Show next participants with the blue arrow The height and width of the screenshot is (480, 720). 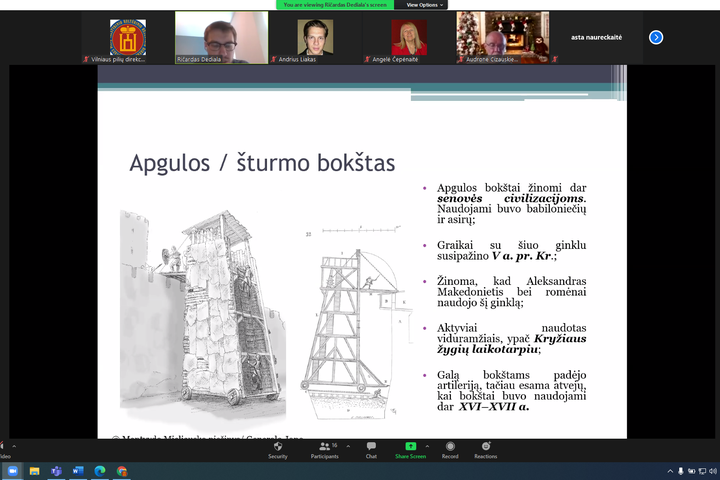[656, 37]
